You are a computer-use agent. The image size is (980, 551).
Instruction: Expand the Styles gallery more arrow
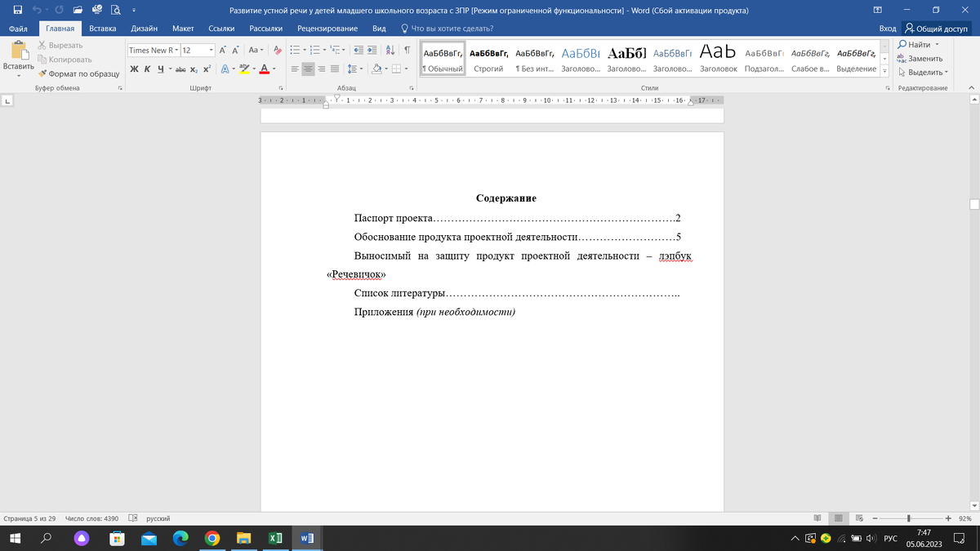pyautogui.click(x=884, y=73)
